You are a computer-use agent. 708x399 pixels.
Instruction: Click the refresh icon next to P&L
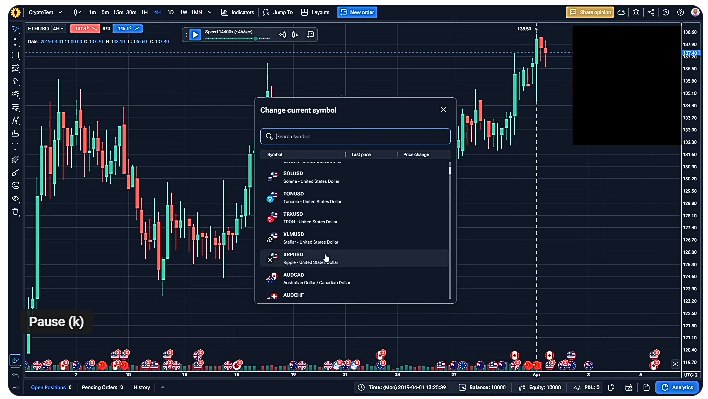click(x=611, y=387)
